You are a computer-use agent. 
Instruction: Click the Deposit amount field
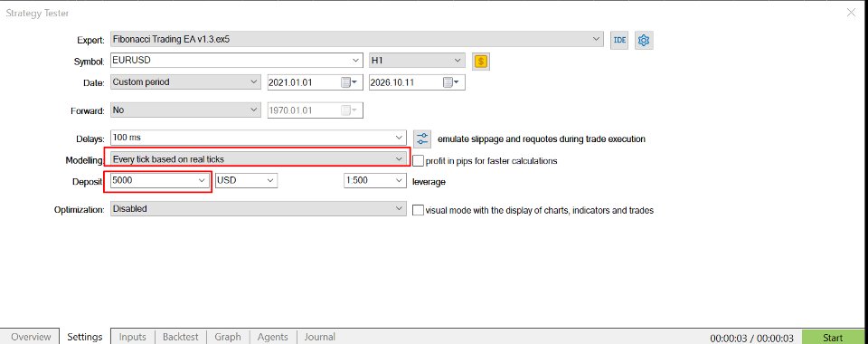pos(158,180)
